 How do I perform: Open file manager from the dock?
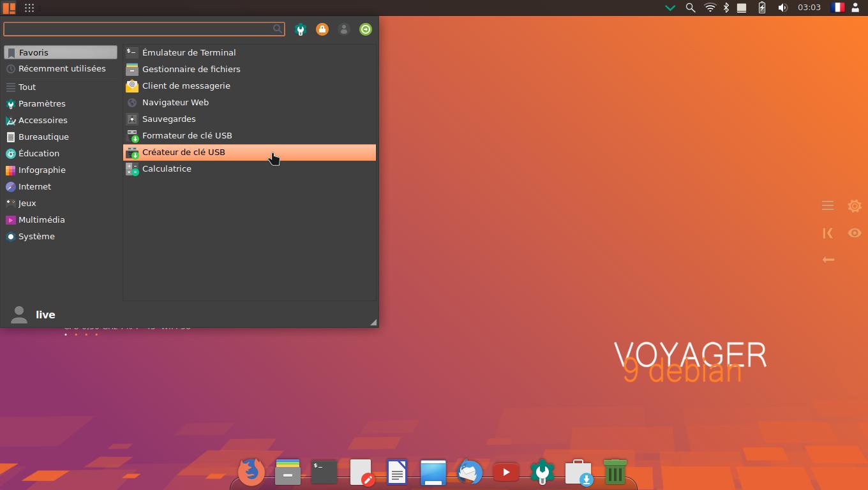[288, 472]
